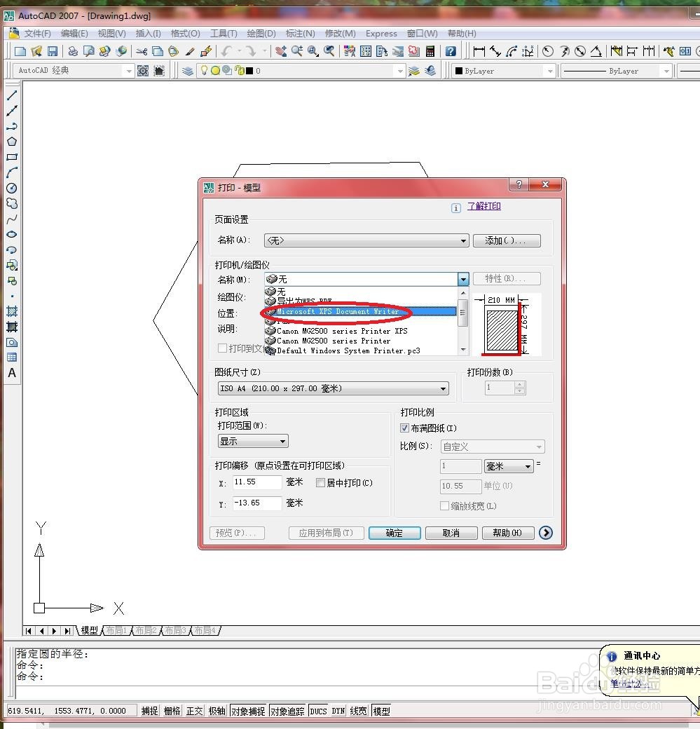Click the 取消 button
This screenshot has height=729, width=700.
451,533
